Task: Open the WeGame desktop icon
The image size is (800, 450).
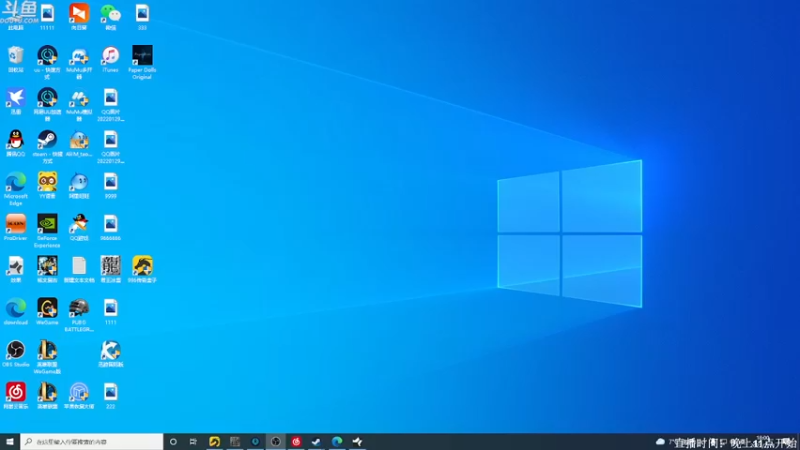Action: tap(47, 311)
